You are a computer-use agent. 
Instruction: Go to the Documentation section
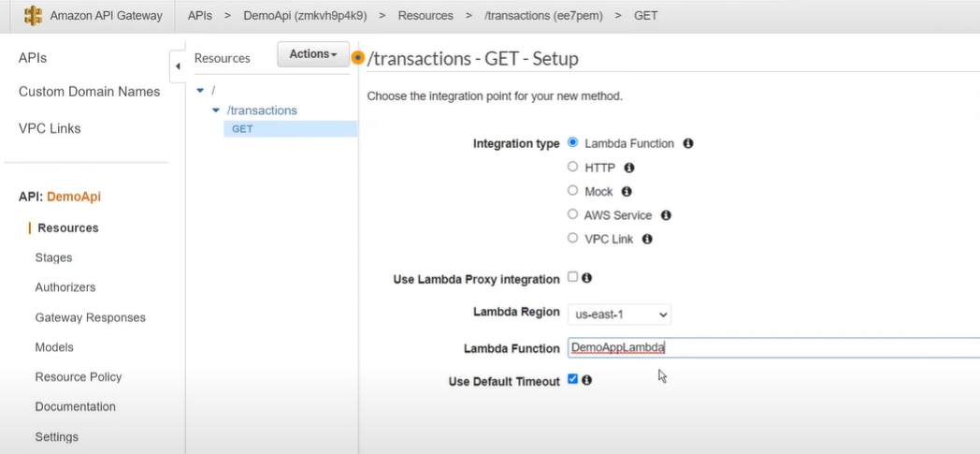point(75,407)
